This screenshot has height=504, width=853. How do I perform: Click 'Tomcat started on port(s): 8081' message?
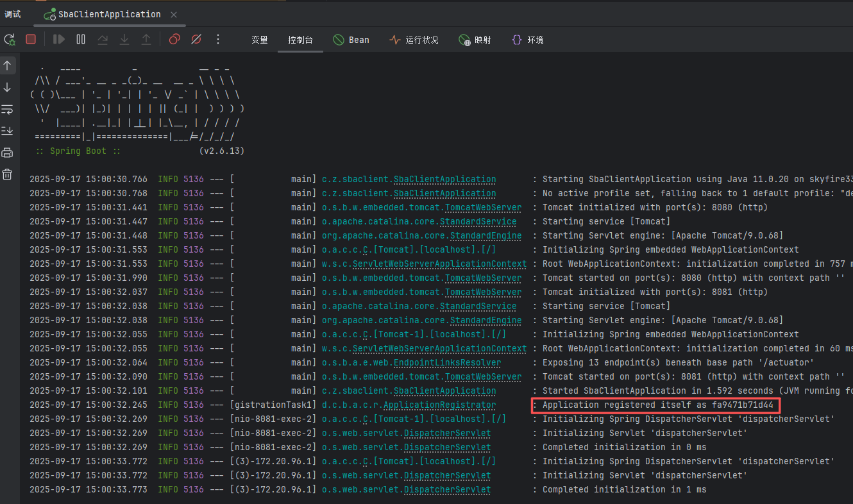[694, 377]
